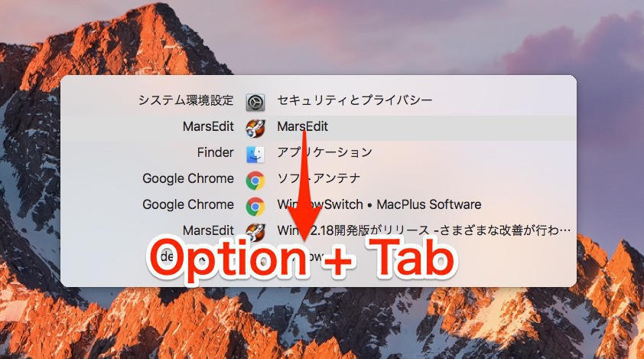Pick the 2.18開発版がリリース MarsEdit window
This screenshot has width=644, height=359.
(424, 230)
